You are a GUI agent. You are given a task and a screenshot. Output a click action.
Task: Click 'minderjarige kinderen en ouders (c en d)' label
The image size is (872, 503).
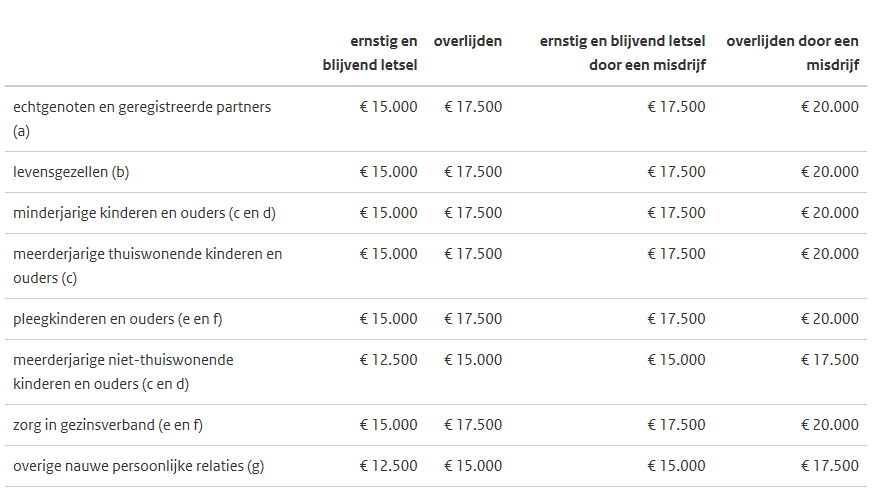145,213
